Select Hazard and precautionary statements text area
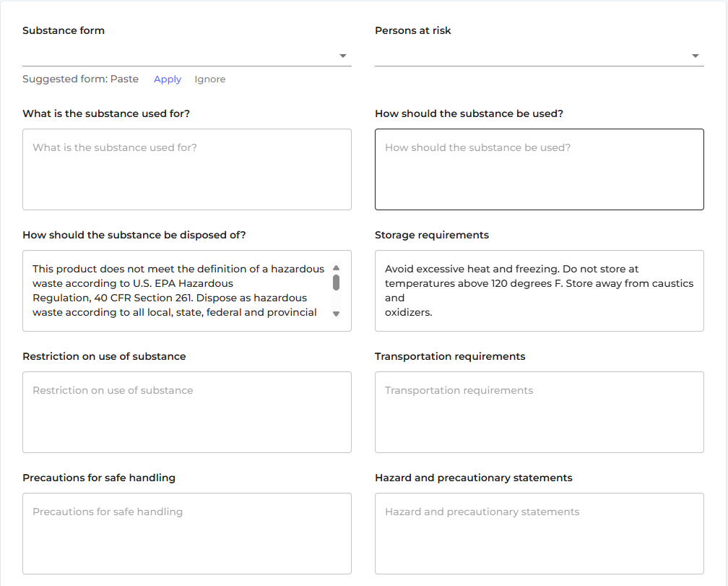This screenshot has width=728, height=586. tap(539, 533)
